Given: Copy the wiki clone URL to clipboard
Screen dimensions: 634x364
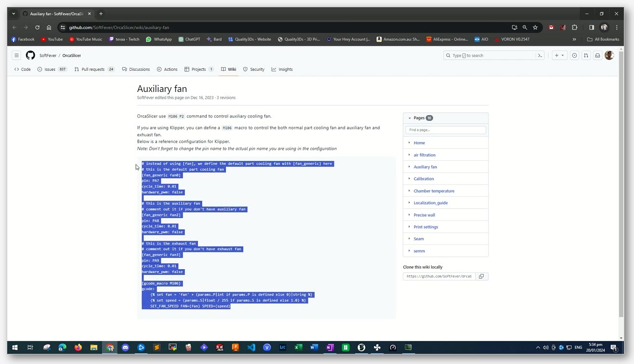Looking at the screenshot, I should pos(481,276).
